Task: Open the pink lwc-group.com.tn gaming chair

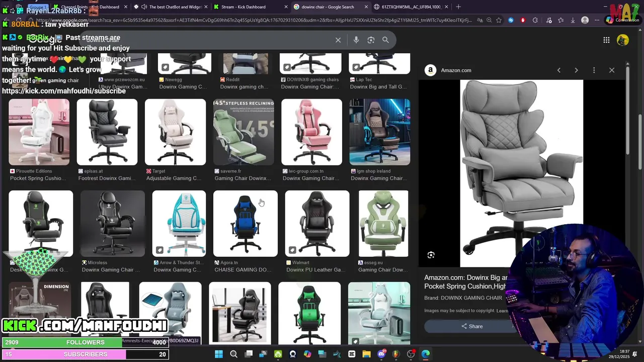Action: (x=311, y=132)
